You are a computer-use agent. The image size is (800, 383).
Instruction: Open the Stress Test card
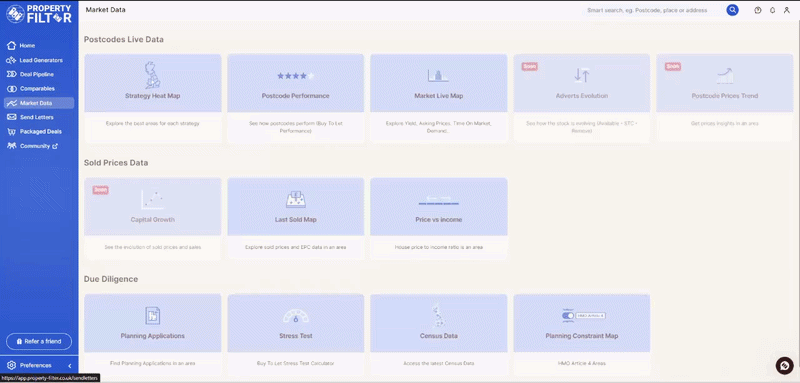(296, 334)
